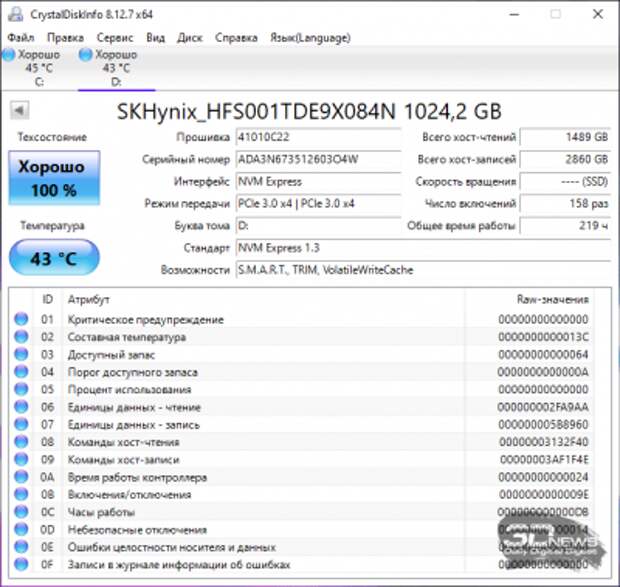Viewport: 620px width, 587px height.
Task: Click status orb for attribute 01
Action: click(21, 319)
